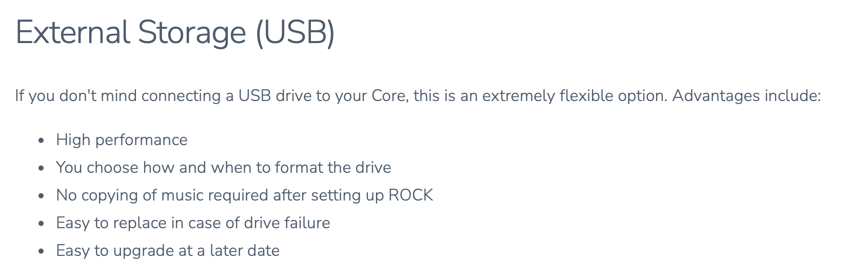The height and width of the screenshot is (261, 868).
Task: Click '(USB)' in the page heading
Action: [295, 32]
